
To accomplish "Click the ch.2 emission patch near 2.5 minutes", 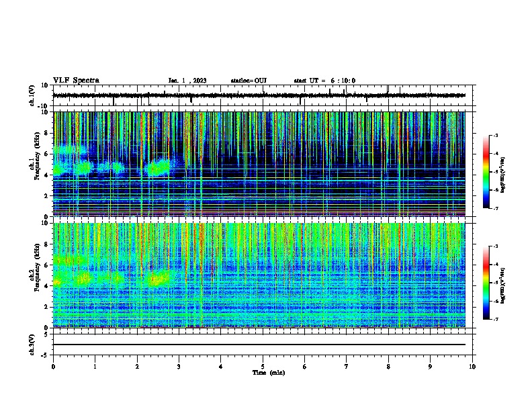I will pyautogui.click(x=159, y=278).
